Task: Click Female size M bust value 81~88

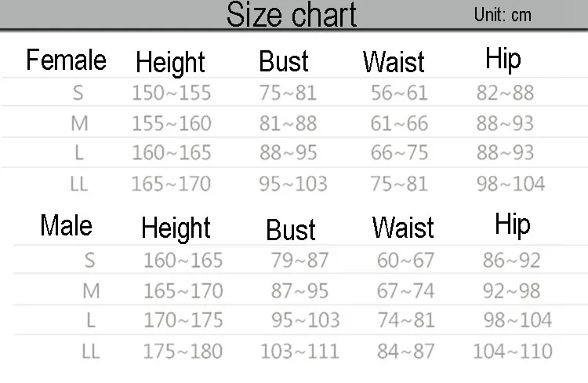Action: click(288, 123)
